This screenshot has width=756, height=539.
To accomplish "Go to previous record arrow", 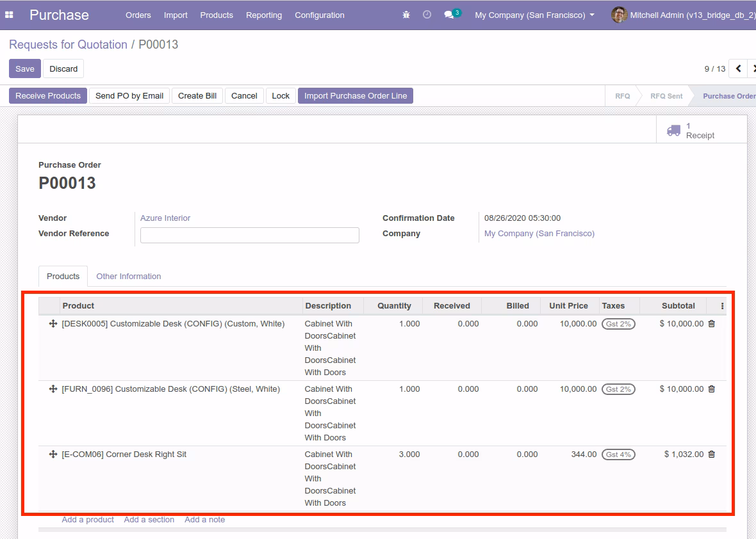I will (738, 69).
